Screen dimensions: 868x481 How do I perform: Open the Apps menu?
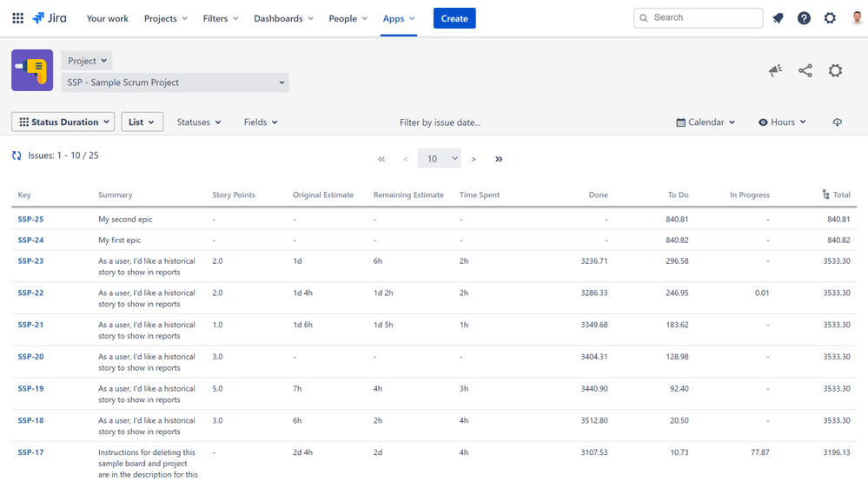click(x=399, y=18)
